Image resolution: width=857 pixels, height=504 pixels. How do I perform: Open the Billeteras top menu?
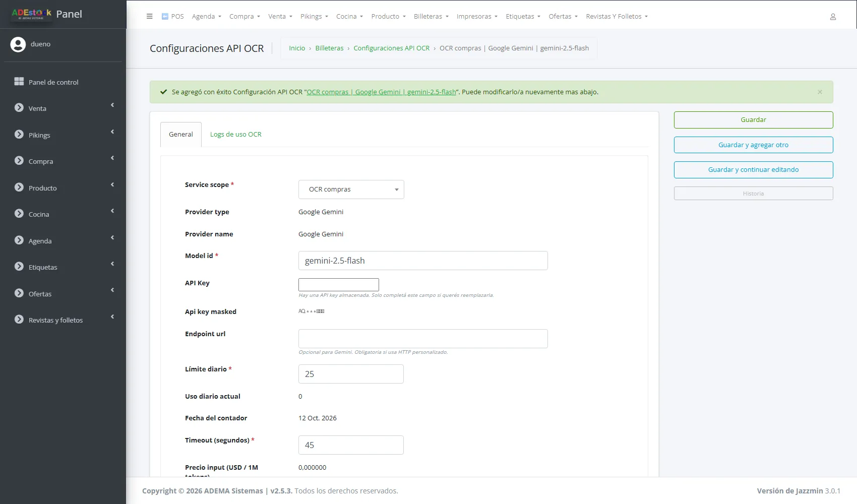coord(431,16)
